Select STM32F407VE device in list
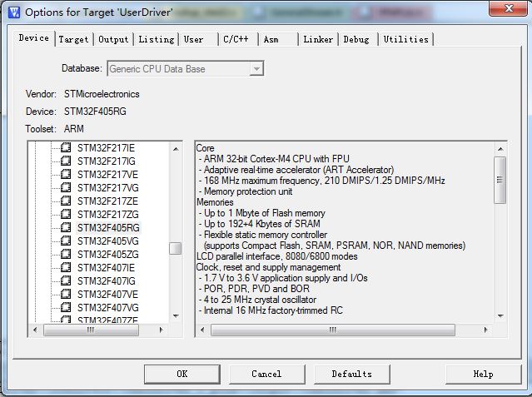 click(x=107, y=294)
